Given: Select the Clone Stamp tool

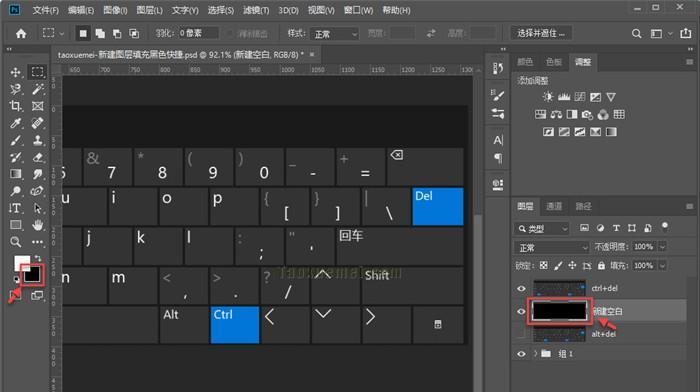Looking at the screenshot, I should 38,140.
